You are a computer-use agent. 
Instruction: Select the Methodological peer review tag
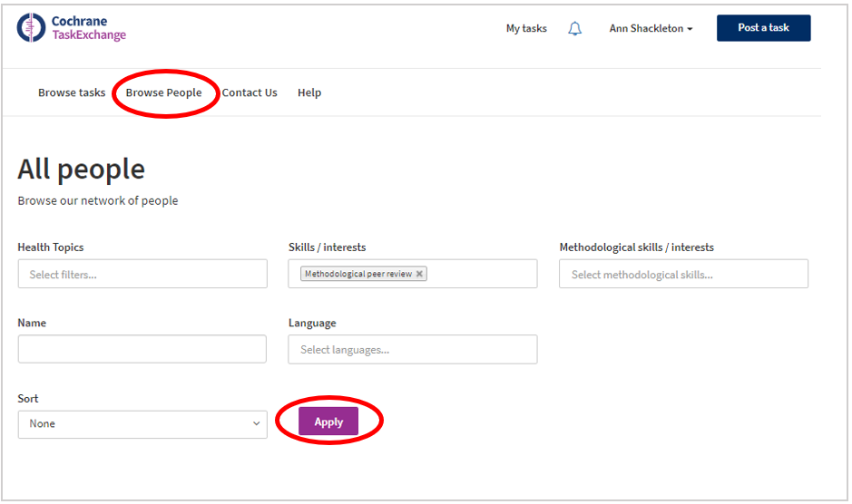click(x=358, y=274)
